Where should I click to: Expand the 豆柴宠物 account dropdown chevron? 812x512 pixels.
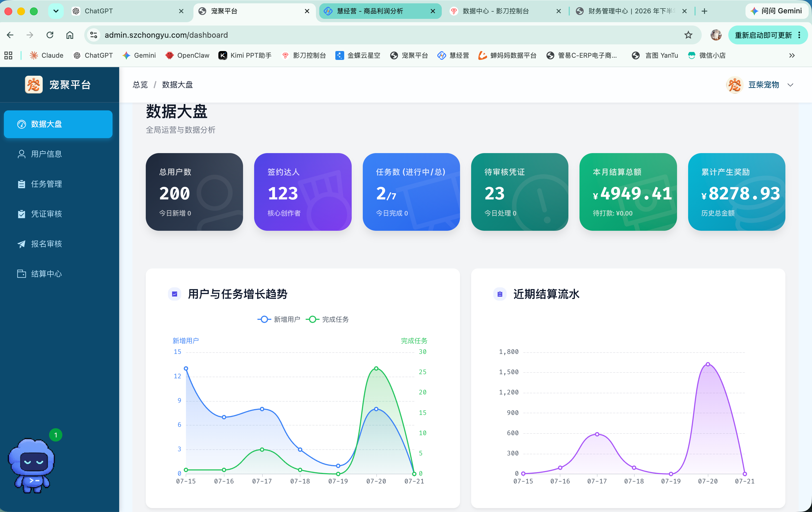(790, 85)
